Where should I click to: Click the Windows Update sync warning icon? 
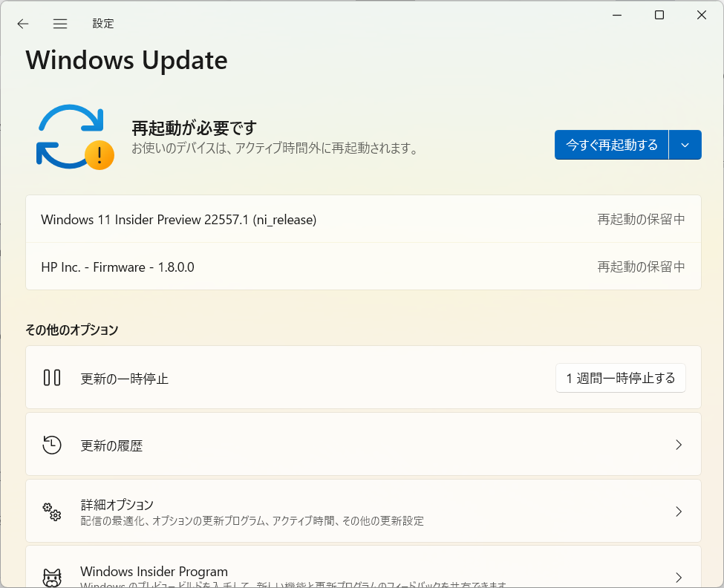tap(75, 137)
